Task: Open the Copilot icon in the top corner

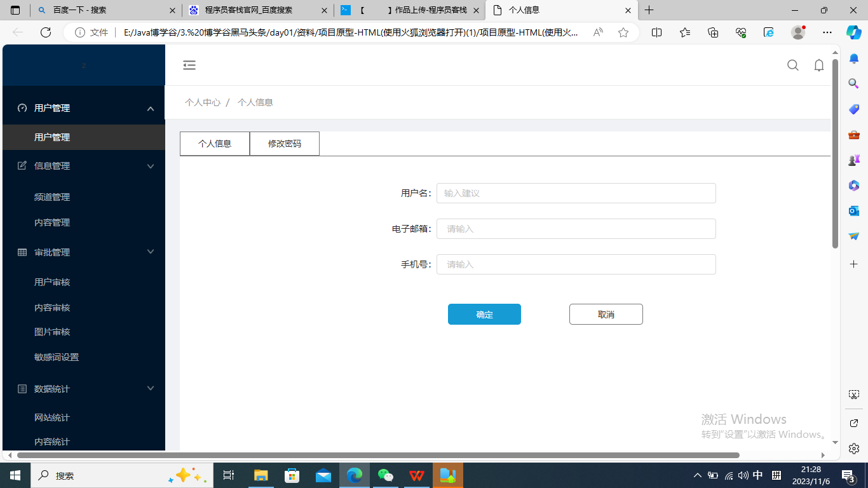Action: [x=853, y=32]
